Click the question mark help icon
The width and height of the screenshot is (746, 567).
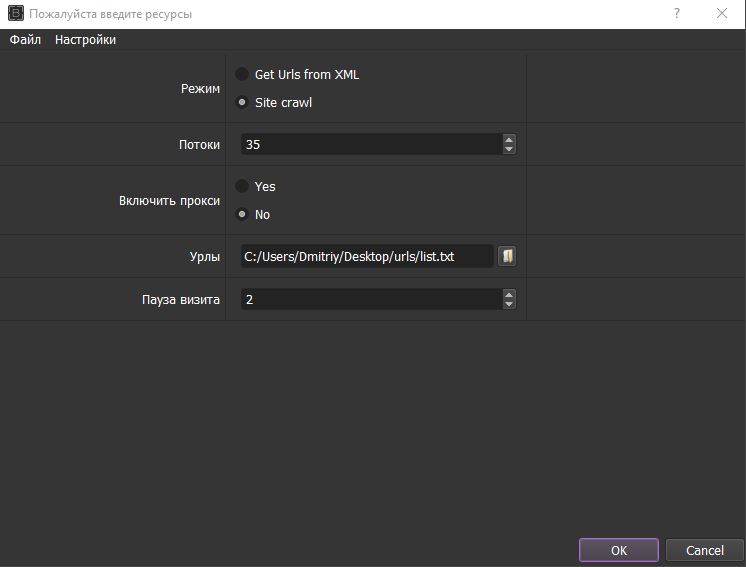[x=677, y=13]
